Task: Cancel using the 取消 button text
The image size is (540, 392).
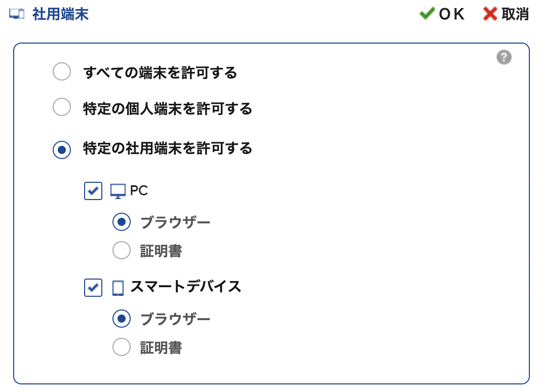Action: [515, 14]
